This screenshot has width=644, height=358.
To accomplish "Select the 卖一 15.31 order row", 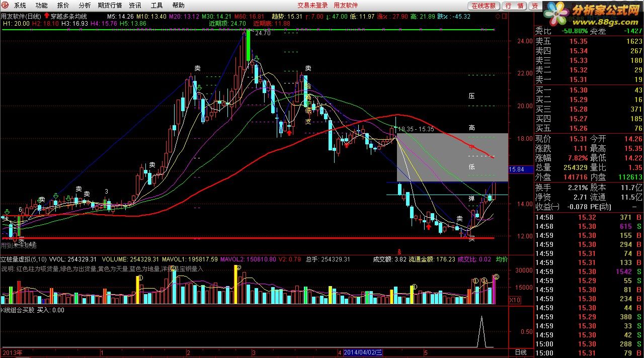I will click(589, 79).
